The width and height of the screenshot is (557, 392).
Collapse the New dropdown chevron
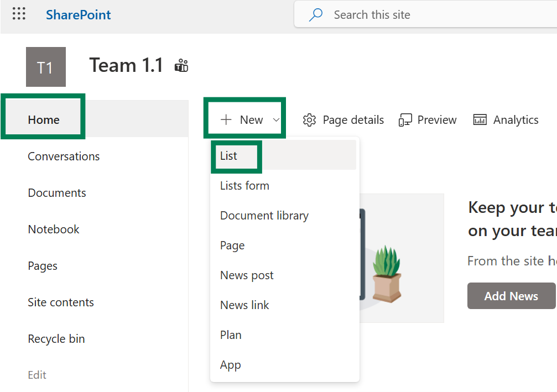pos(276,120)
